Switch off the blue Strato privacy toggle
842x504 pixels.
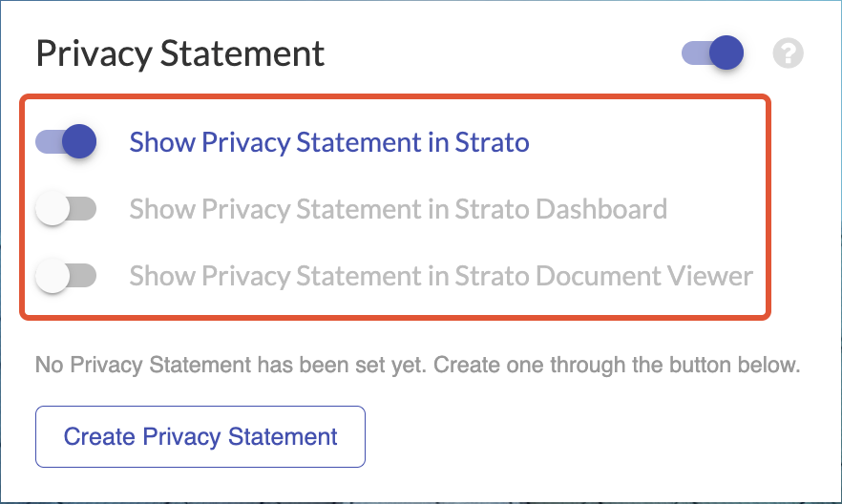66,142
